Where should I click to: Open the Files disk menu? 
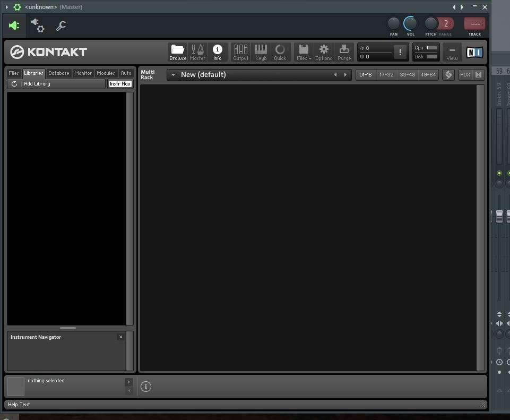[x=304, y=52]
